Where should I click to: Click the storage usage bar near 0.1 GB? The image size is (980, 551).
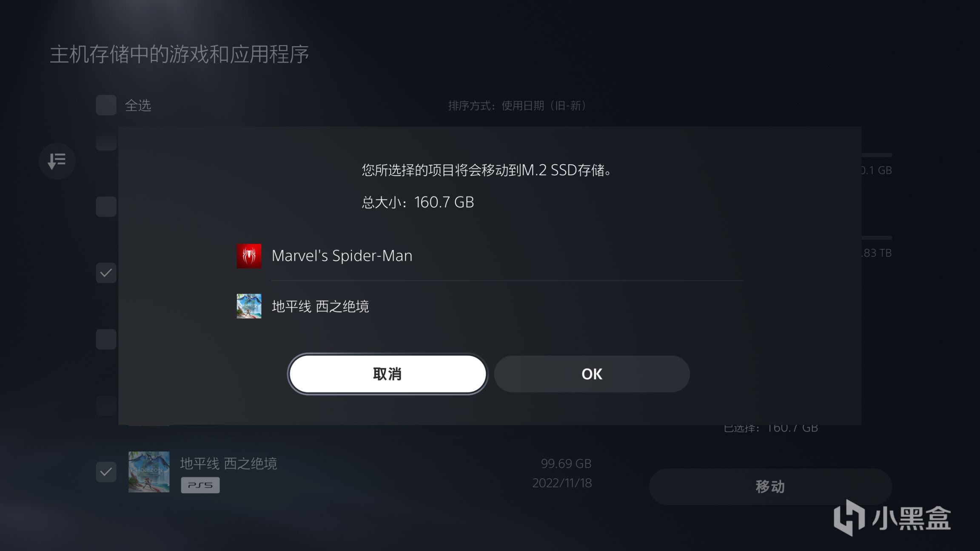[x=877, y=155]
